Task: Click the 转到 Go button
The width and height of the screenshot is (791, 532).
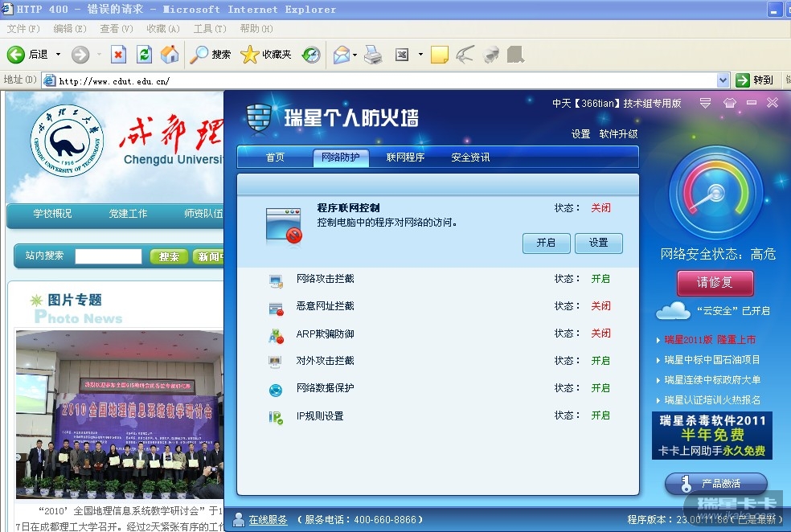Action: coord(755,80)
